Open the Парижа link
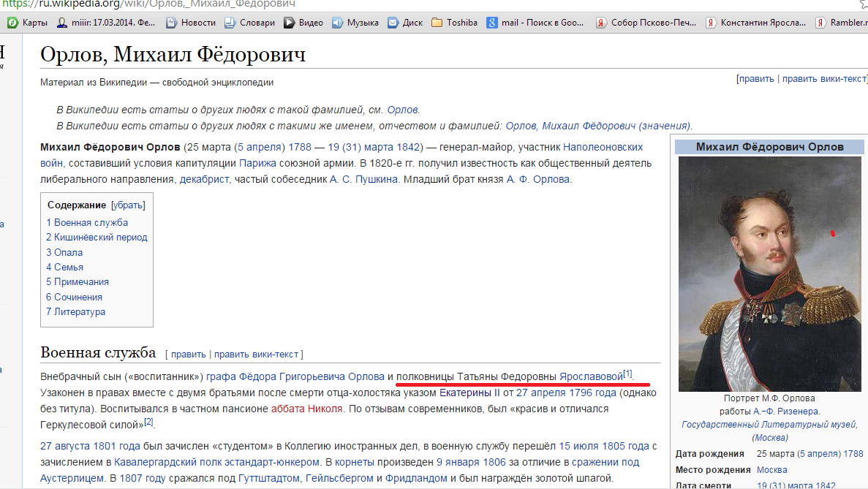This screenshot has height=489, width=868. pos(257,163)
